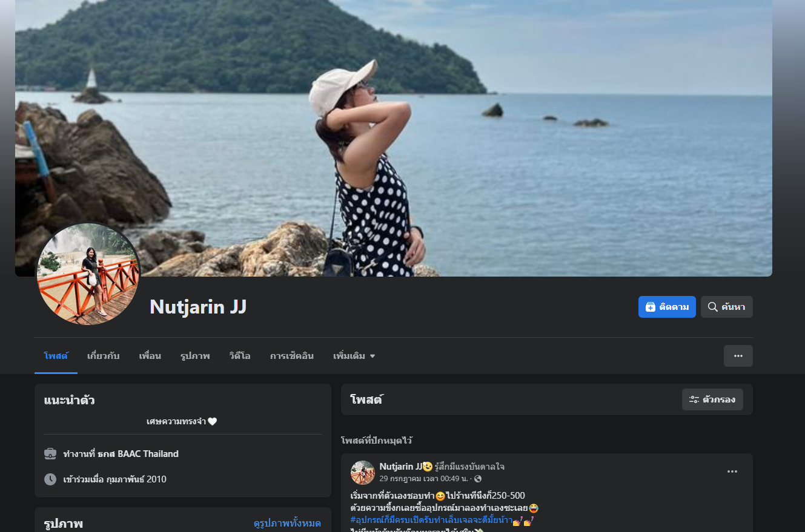
Task: Click the รูปภาพ heading of the photos card
Action: click(64, 524)
